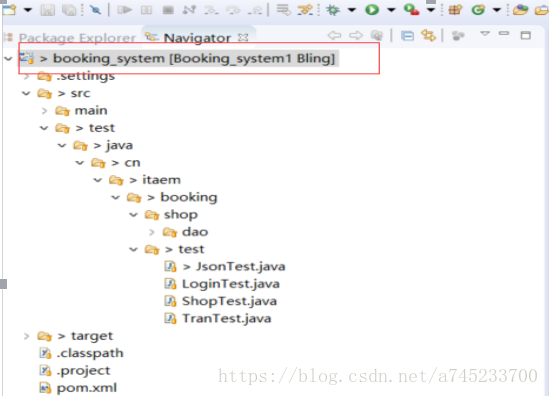Click the Drop to Frame icon
Image resolution: width=549 pixels, height=396 pixels.
tap(283, 10)
